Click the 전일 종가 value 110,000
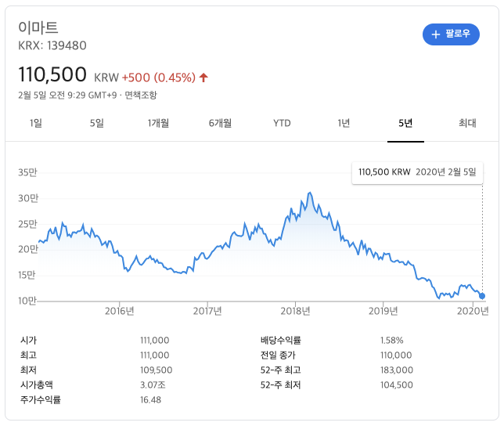Viewport: 504px width, 426px height. pyautogui.click(x=396, y=355)
